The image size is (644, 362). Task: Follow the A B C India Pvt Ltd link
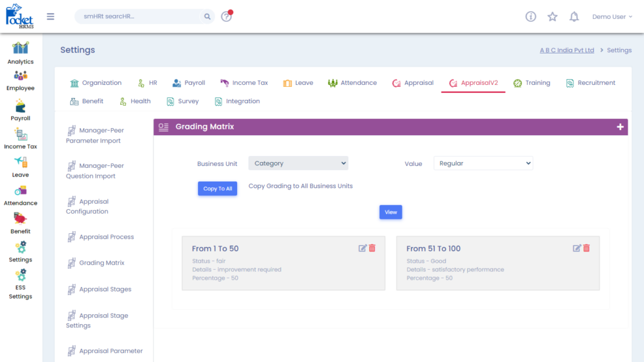tap(567, 50)
